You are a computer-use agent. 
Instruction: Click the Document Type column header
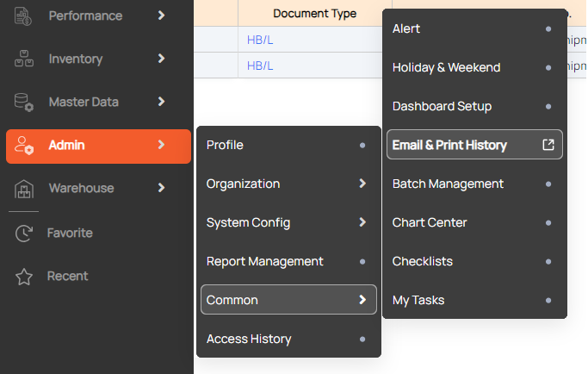point(314,13)
